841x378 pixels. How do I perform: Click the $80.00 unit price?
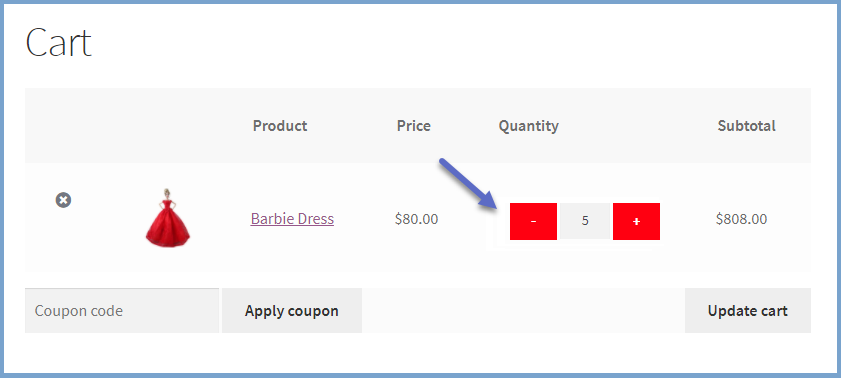tap(416, 219)
